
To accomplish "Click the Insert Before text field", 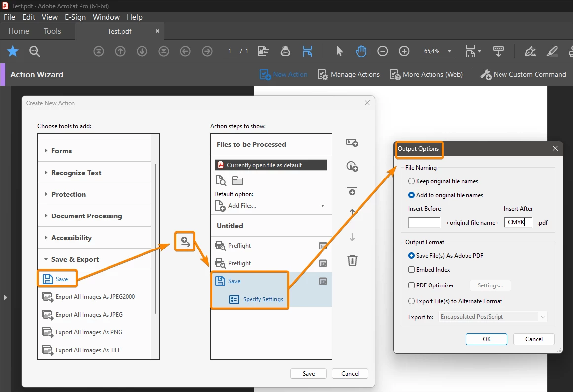I will coord(424,222).
